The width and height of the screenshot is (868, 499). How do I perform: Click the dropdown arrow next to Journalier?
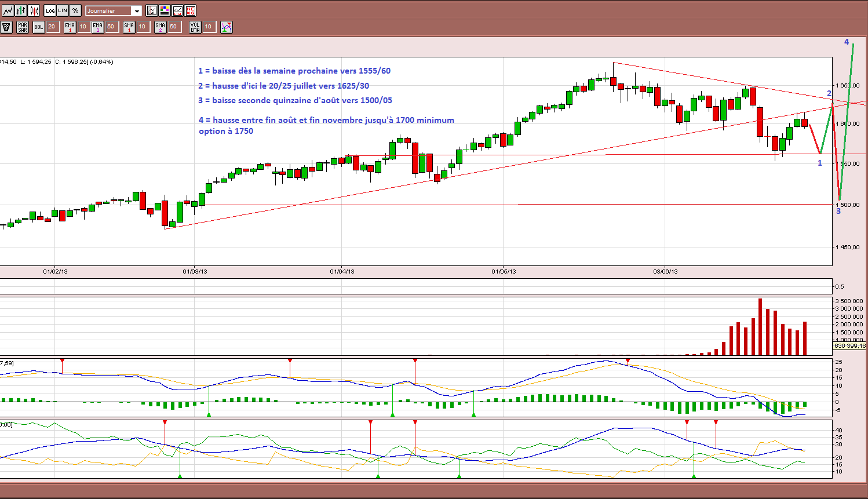[x=137, y=11]
